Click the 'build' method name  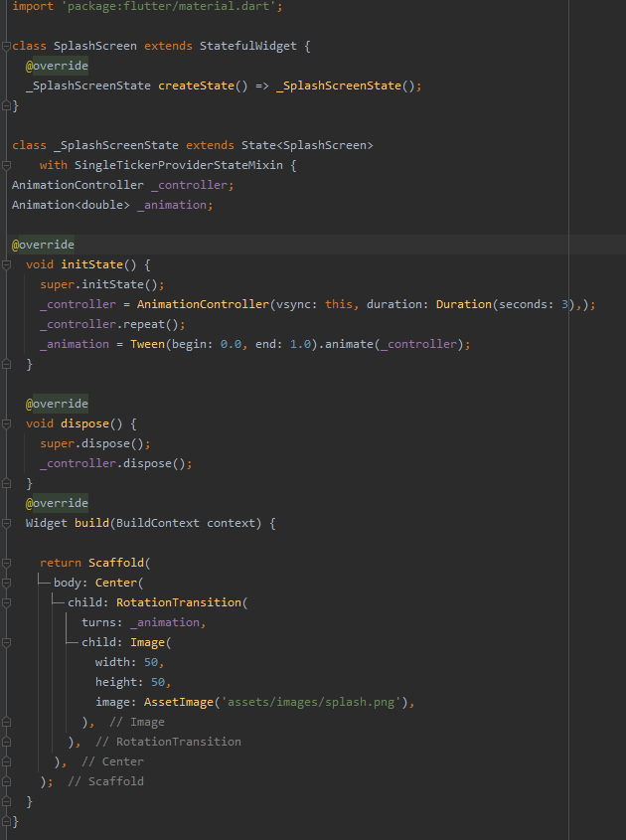click(x=92, y=524)
